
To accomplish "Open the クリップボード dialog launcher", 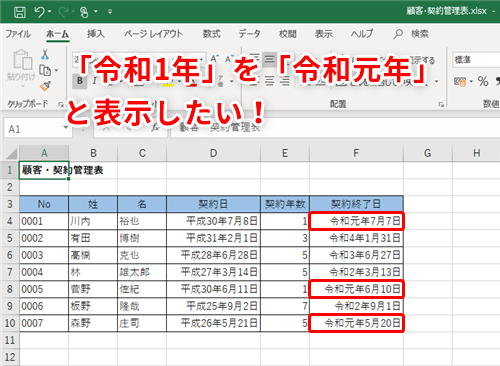I will click(61, 105).
